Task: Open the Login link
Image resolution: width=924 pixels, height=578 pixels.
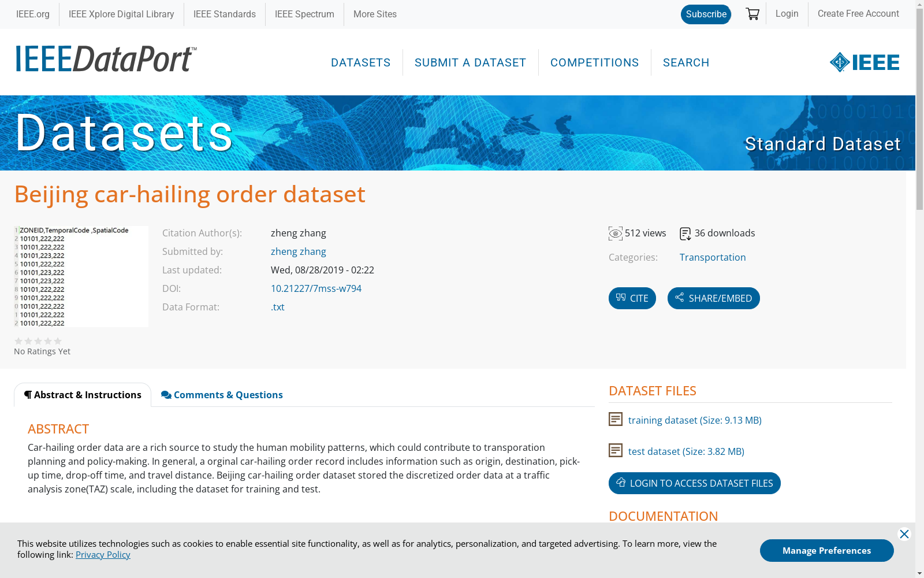Action: [787, 14]
